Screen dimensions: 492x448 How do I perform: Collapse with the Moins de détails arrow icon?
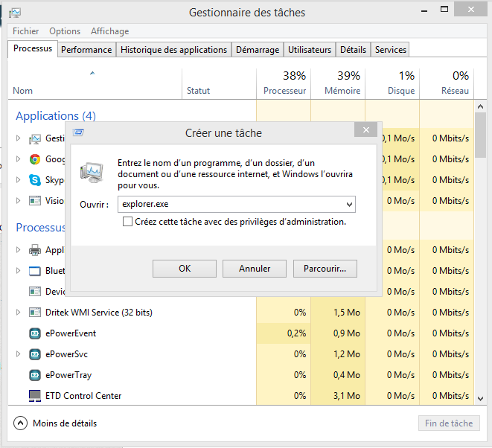coord(20,423)
